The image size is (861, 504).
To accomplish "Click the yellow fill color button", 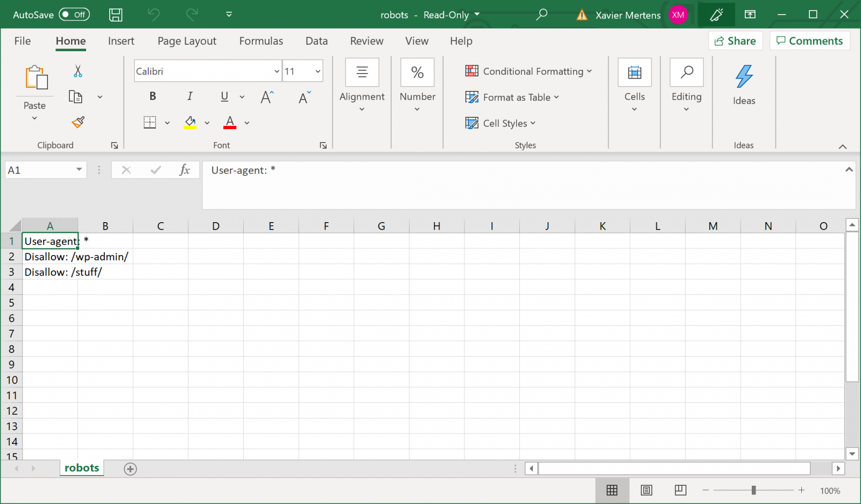I will click(190, 123).
